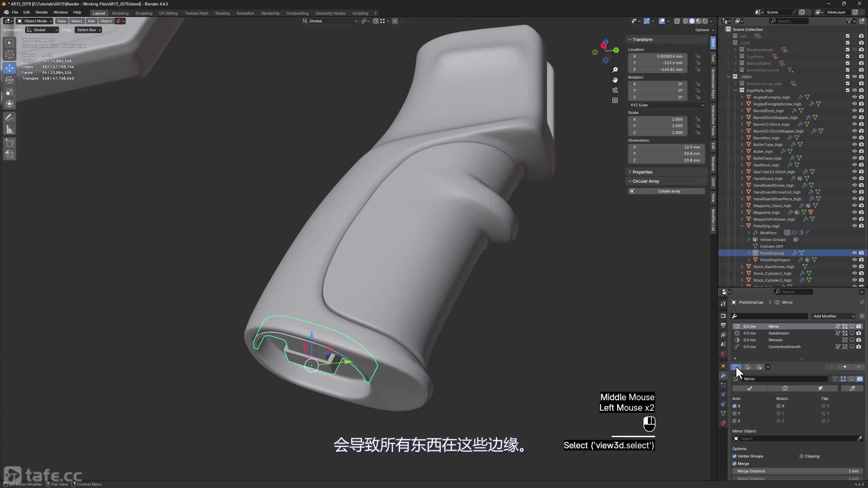This screenshot has width=868, height=488.
Task: Open the Render menu
Action: [42, 12]
